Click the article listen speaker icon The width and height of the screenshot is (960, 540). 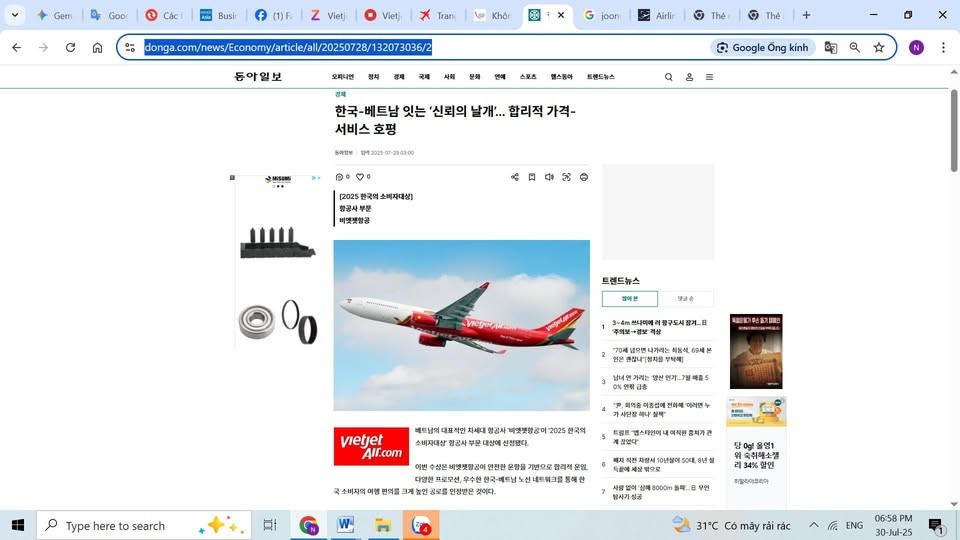tap(549, 177)
